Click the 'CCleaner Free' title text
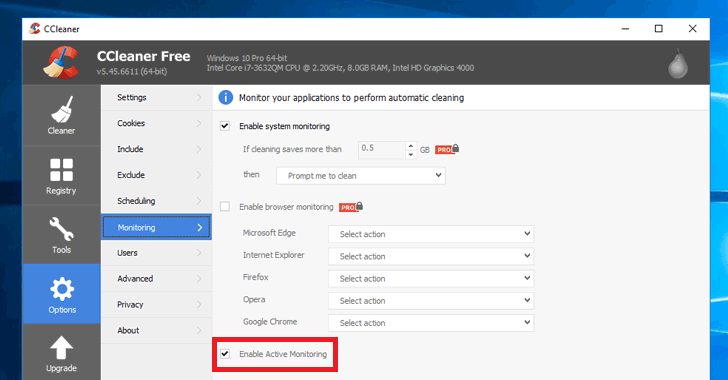This screenshot has width=728, height=380. point(143,56)
